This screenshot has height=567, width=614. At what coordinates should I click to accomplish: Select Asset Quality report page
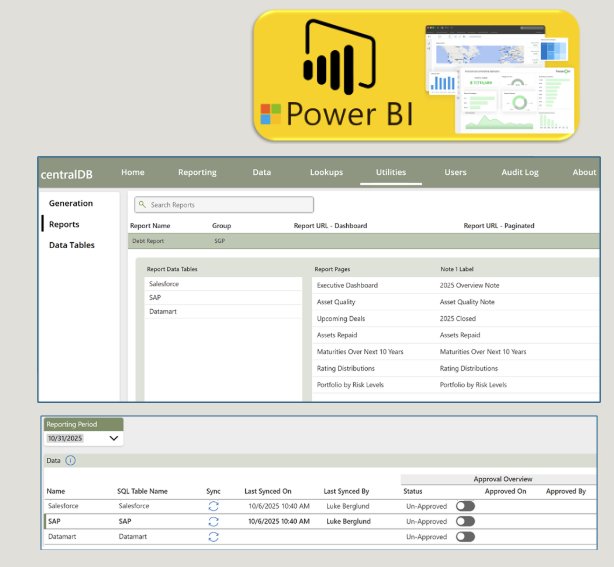336,302
